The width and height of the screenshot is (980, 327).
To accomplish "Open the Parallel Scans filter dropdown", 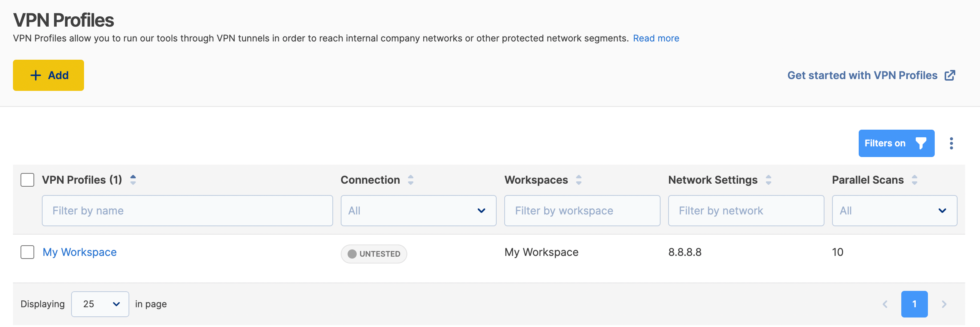I will pyautogui.click(x=894, y=211).
